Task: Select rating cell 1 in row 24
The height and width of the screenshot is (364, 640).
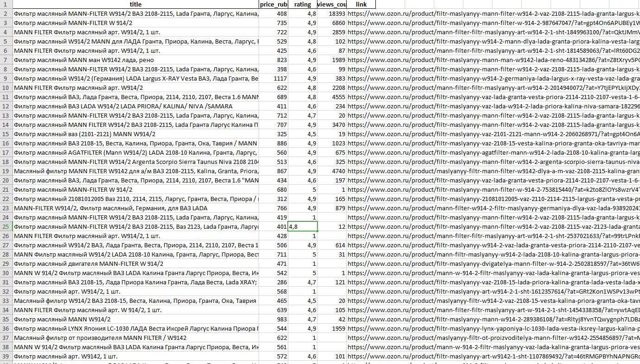Action: [303, 217]
